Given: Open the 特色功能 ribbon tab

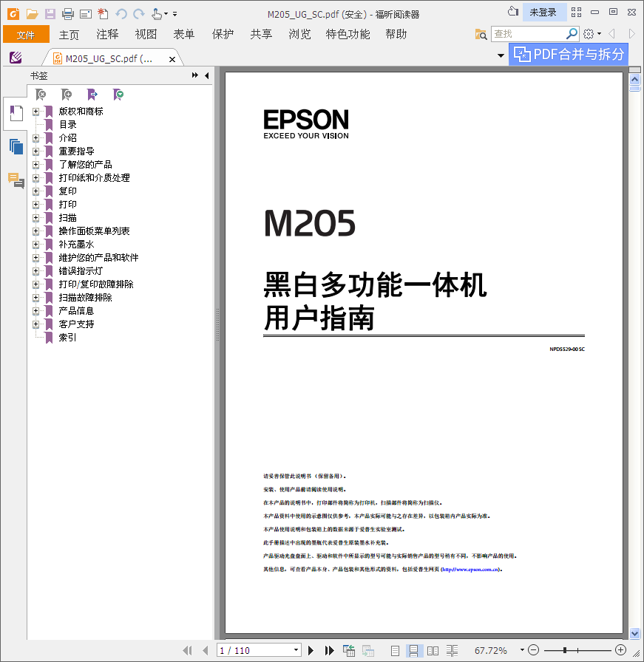Looking at the screenshot, I should tap(348, 34).
